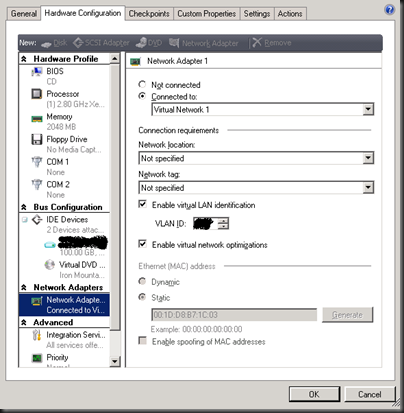Click the VLAN ID spinner arrows

223,223
